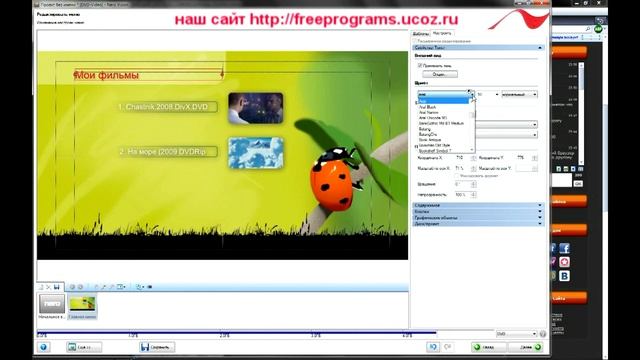Click the VK 'B' icon in background window
The image size is (640, 360).
click(x=564, y=276)
